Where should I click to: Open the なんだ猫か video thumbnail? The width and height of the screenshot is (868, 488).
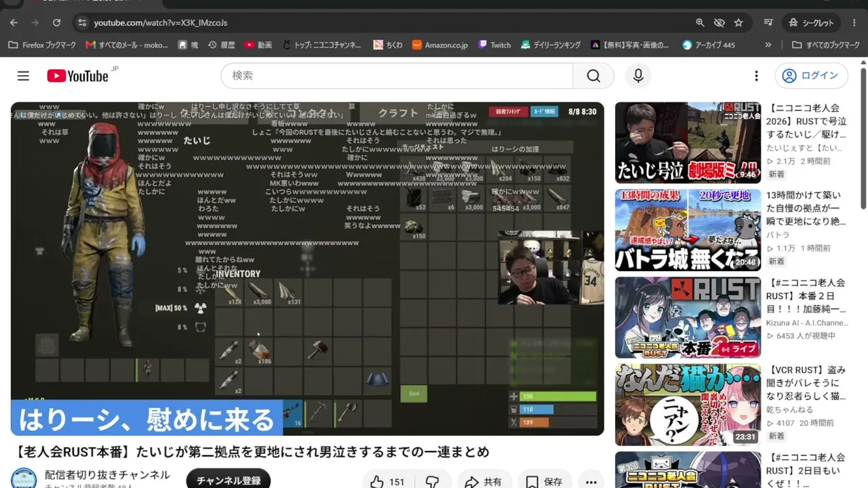pos(688,405)
